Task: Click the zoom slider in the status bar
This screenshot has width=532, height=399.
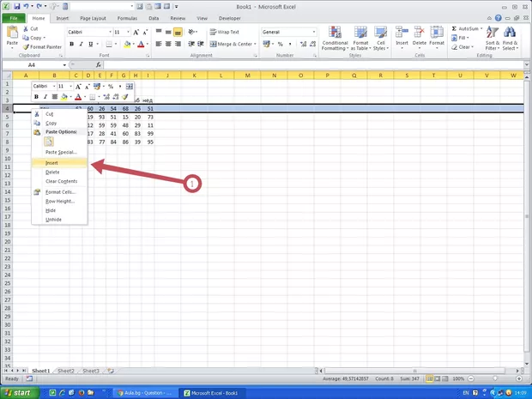Action: click(495, 378)
